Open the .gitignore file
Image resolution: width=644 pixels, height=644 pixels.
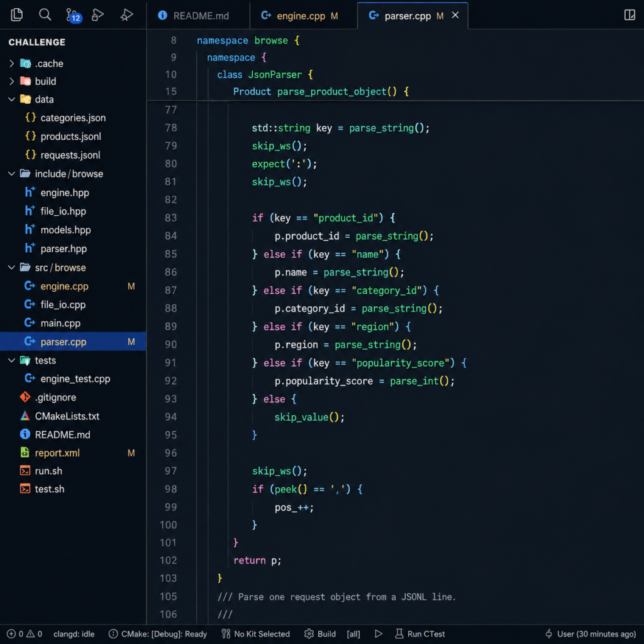click(x=73, y=397)
